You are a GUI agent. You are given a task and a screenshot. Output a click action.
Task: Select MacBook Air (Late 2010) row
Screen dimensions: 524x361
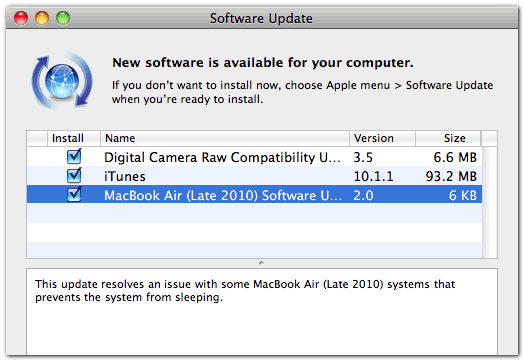pyautogui.click(x=254, y=194)
